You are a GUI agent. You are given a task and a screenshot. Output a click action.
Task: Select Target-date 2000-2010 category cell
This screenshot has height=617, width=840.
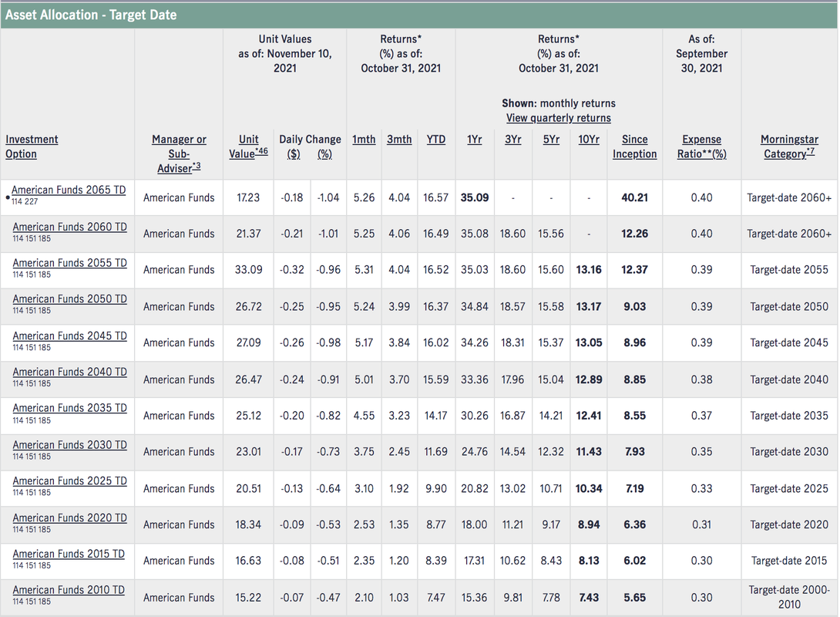[789, 597]
